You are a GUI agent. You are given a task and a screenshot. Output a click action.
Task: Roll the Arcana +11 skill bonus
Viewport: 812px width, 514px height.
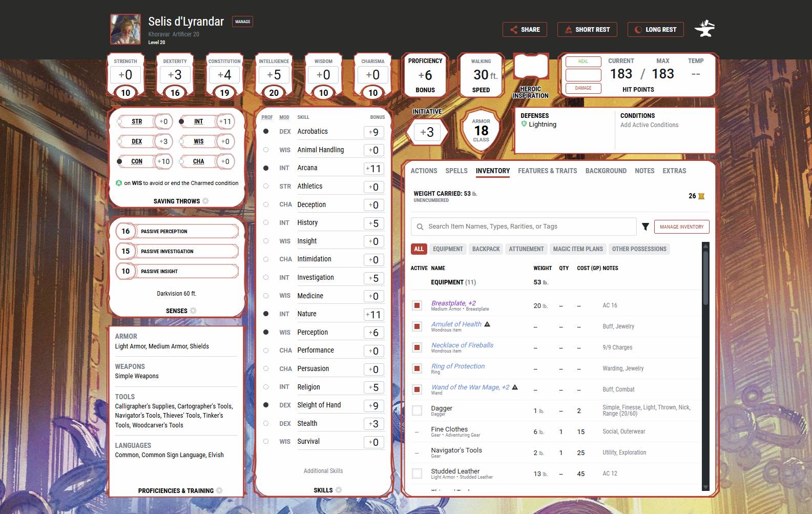click(x=374, y=169)
